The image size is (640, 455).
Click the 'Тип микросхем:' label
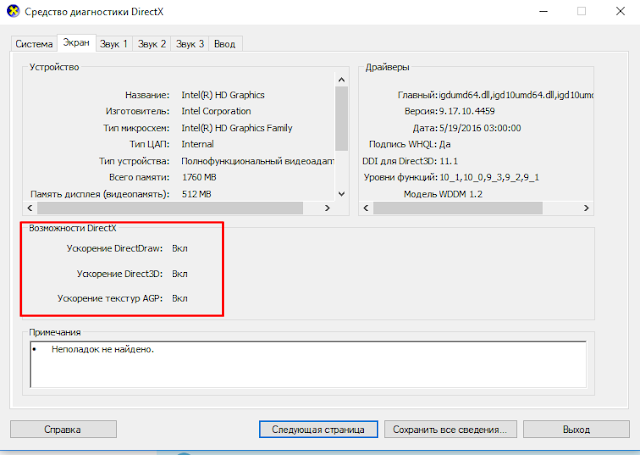click(x=136, y=128)
